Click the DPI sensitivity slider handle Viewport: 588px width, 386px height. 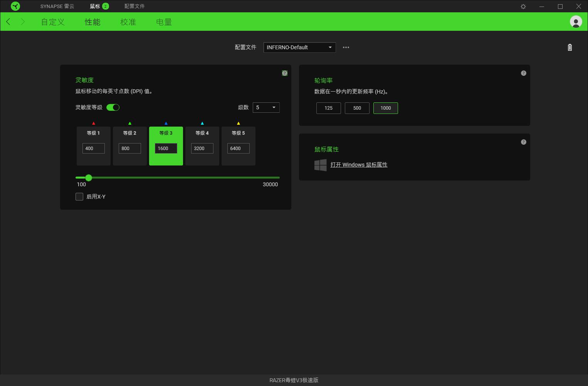[89, 177]
